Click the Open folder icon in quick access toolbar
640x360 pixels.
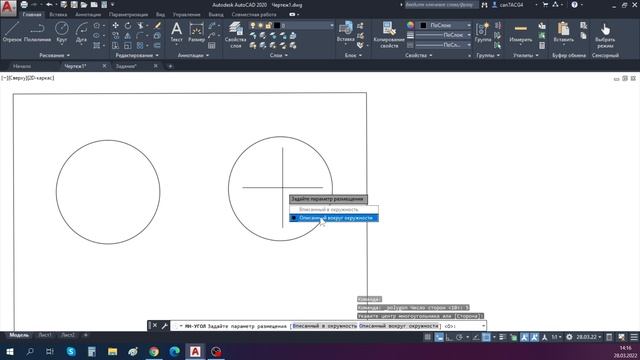click(x=84, y=5)
